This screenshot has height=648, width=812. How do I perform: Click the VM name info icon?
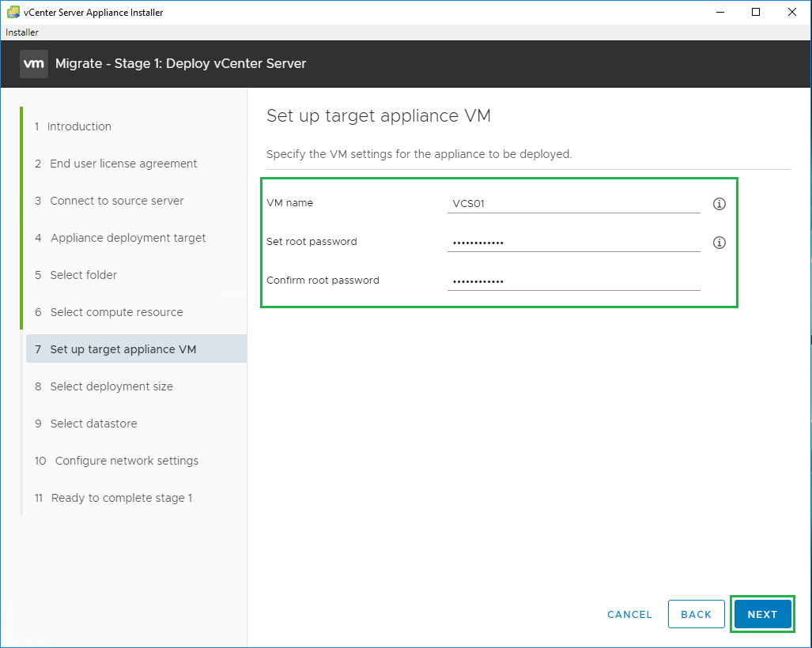point(719,204)
